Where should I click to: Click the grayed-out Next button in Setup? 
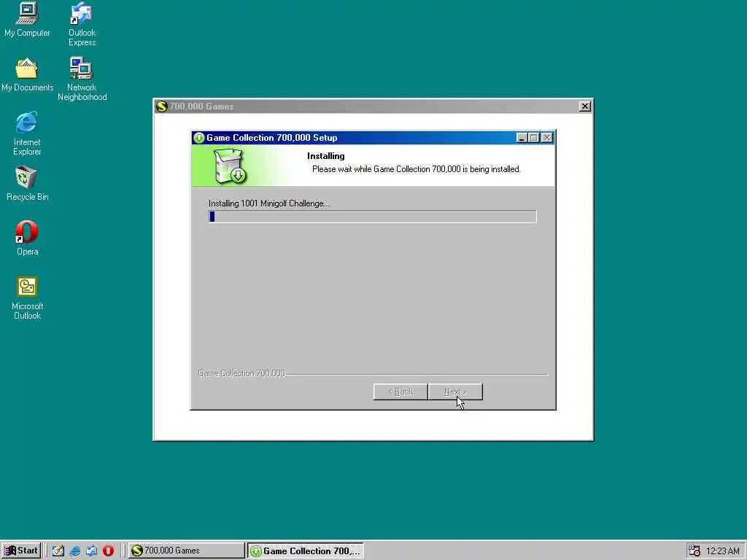(455, 392)
